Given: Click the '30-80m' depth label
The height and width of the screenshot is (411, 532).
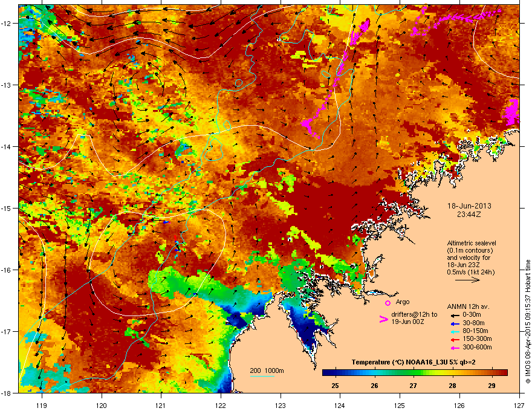Looking at the screenshot, I should [x=473, y=323].
